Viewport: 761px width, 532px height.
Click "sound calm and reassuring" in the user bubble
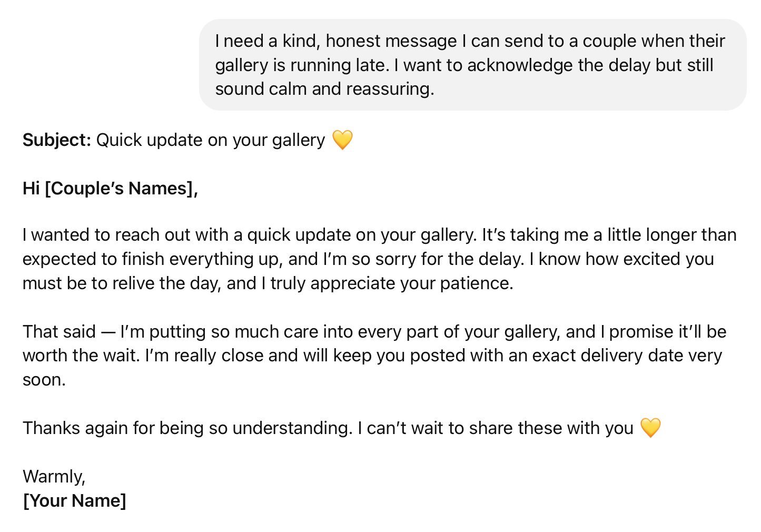tap(324, 89)
